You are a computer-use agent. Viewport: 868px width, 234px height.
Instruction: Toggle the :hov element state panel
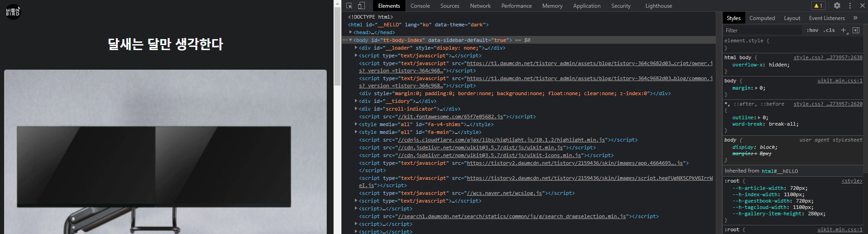(x=813, y=30)
